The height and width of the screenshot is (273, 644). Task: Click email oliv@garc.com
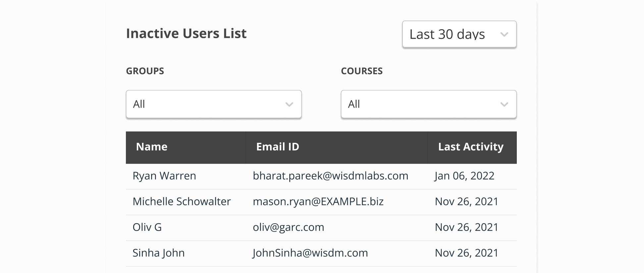tap(288, 227)
